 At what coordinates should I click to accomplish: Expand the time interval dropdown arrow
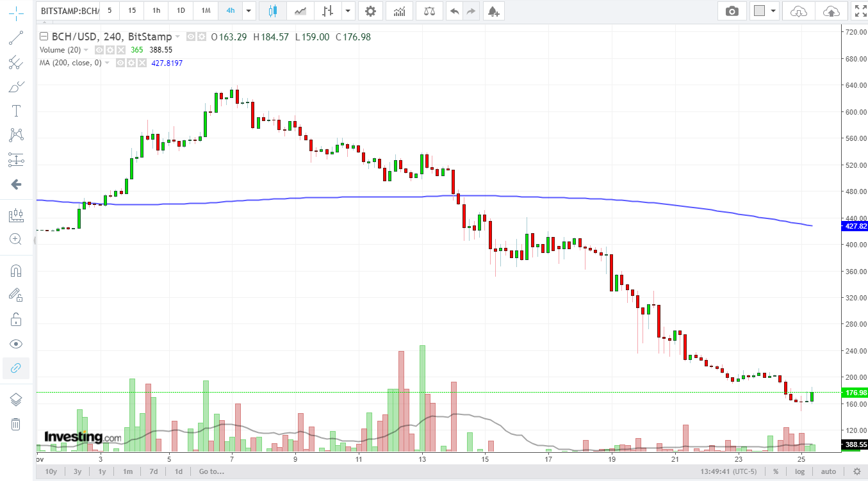[248, 11]
